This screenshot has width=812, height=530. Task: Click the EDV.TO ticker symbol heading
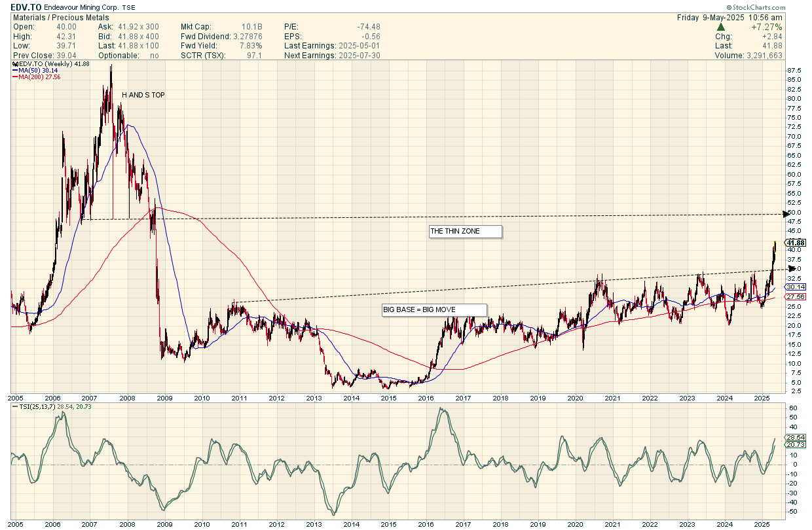pos(26,6)
